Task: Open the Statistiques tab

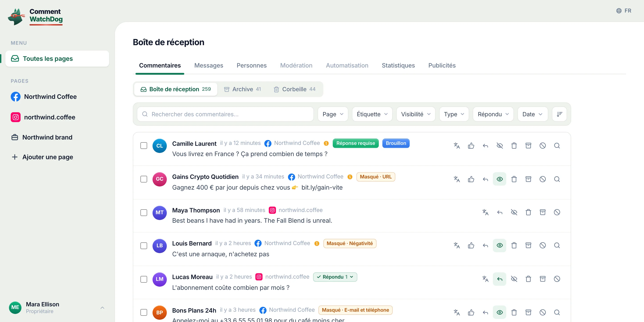Action: tap(398, 66)
